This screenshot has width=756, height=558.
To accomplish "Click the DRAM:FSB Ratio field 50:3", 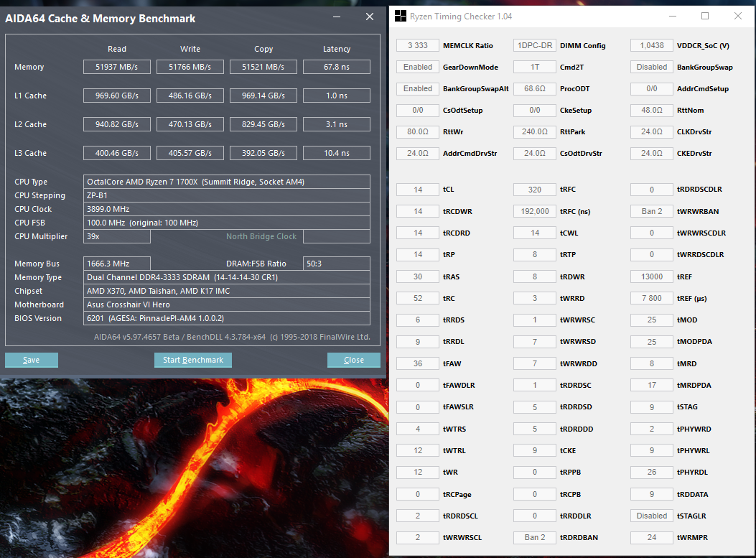I will click(x=337, y=264).
